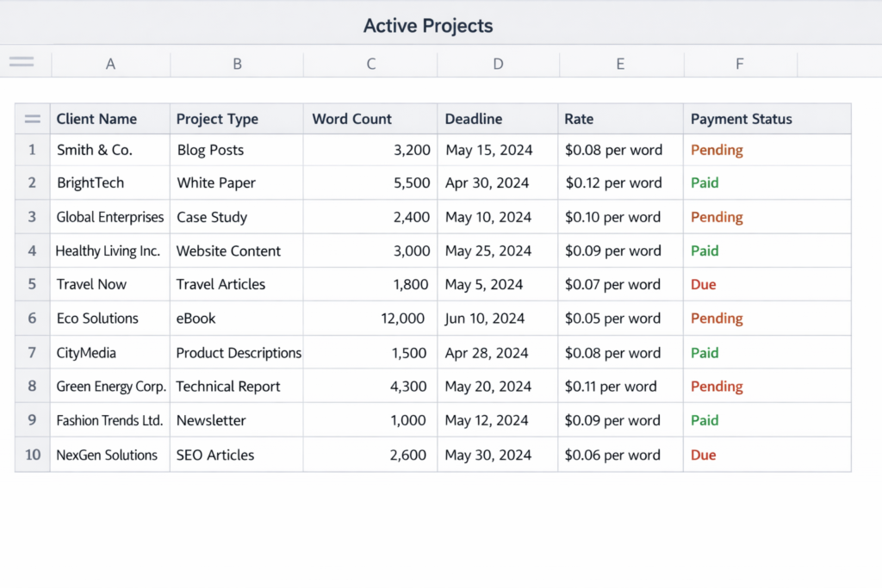Select column A header
882x588 pixels.
[x=110, y=64]
